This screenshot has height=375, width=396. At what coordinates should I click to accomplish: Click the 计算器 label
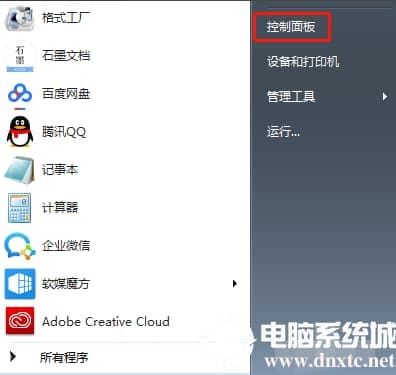60,208
